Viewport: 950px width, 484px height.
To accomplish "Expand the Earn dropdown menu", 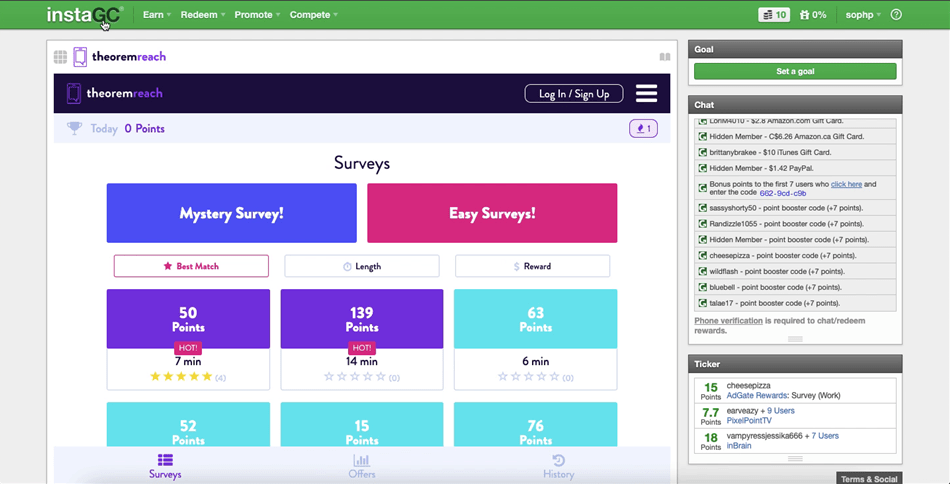I will click(x=157, y=15).
